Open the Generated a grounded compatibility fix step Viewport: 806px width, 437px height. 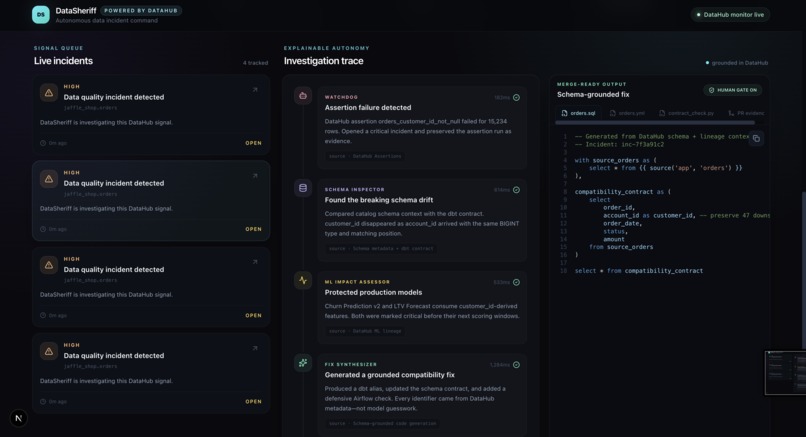coord(422,395)
